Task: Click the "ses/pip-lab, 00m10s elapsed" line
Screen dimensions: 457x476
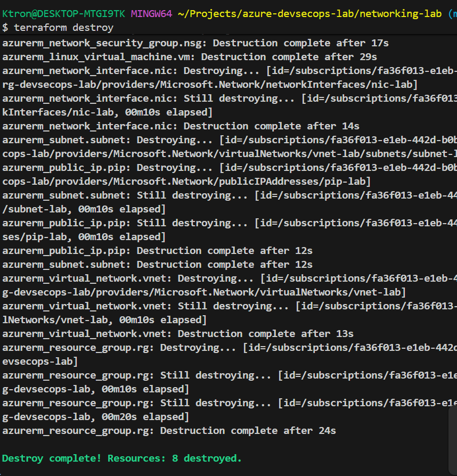Action: pos(84,237)
